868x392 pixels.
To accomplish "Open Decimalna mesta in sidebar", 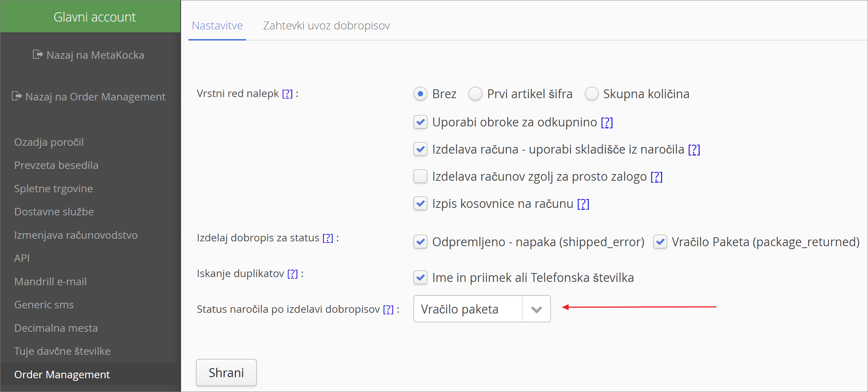I will point(56,328).
